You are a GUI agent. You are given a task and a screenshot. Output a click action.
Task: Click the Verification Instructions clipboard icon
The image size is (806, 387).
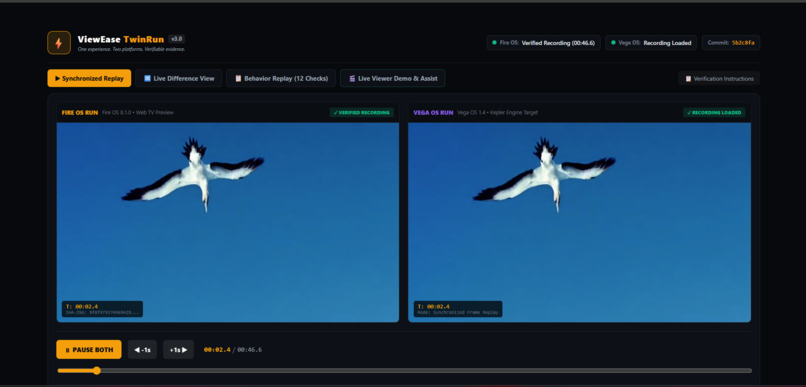[x=688, y=79]
